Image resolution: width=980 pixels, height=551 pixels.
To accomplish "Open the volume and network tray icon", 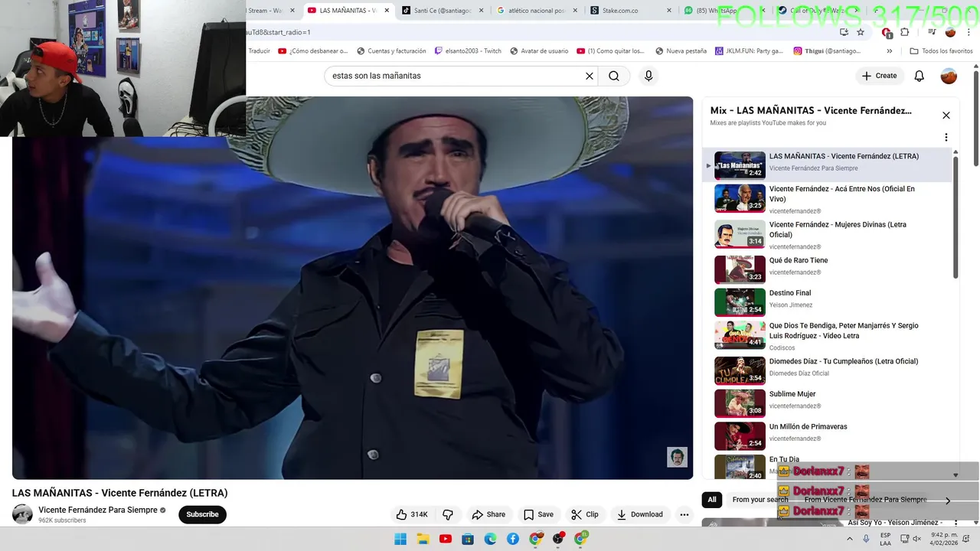I will pos(911,539).
